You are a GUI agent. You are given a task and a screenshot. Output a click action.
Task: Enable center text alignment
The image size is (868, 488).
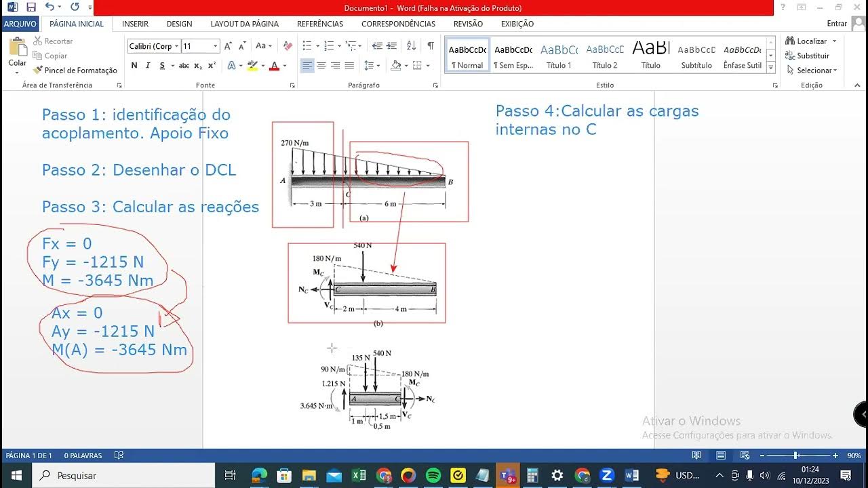coord(321,65)
